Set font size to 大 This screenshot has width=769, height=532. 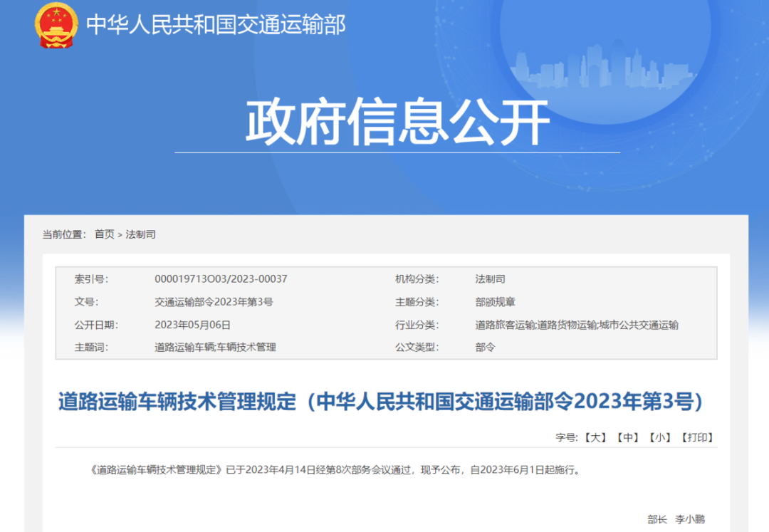(x=596, y=437)
